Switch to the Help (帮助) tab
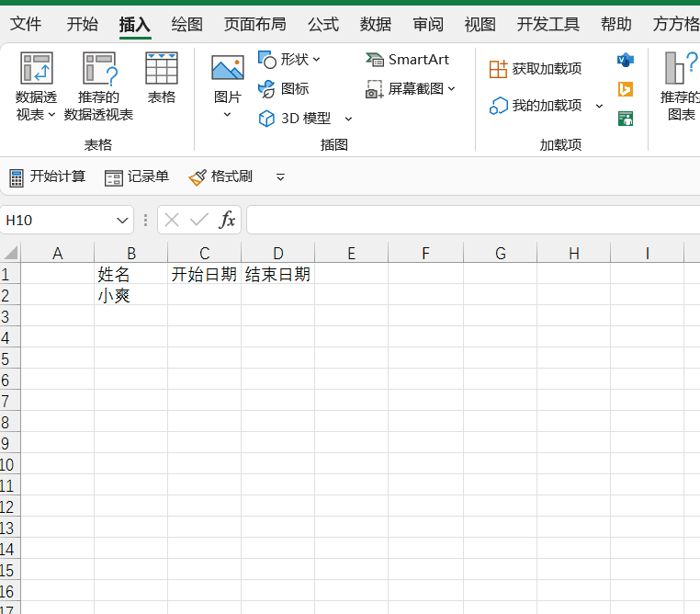 click(x=616, y=24)
